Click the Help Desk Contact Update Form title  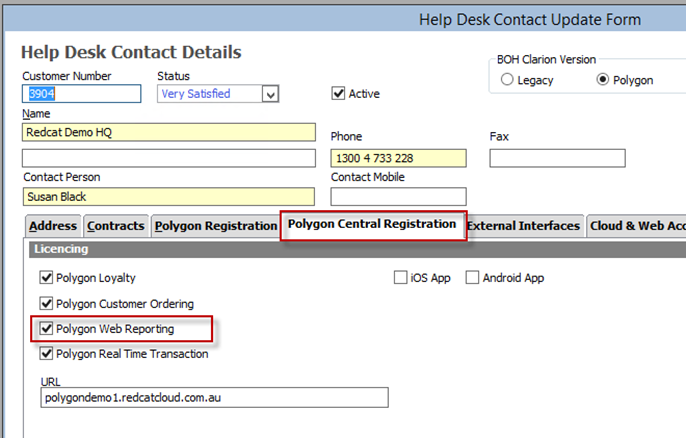pos(530,20)
